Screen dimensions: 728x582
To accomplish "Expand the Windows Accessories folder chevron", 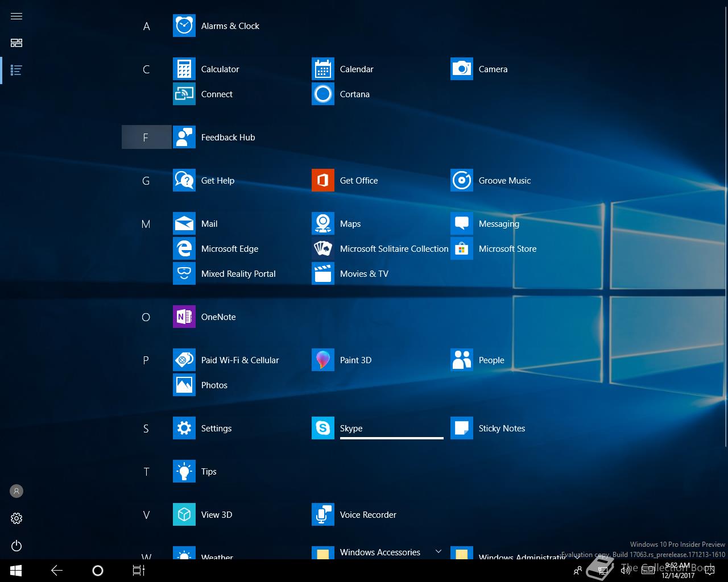I will [439, 551].
